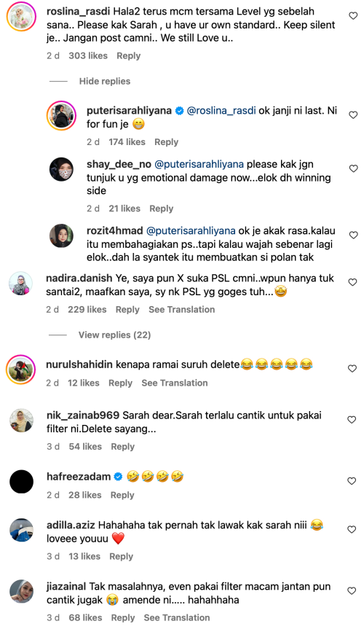View who liked roslina_rasdi's comment (303 likes)

tap(88, 56)
